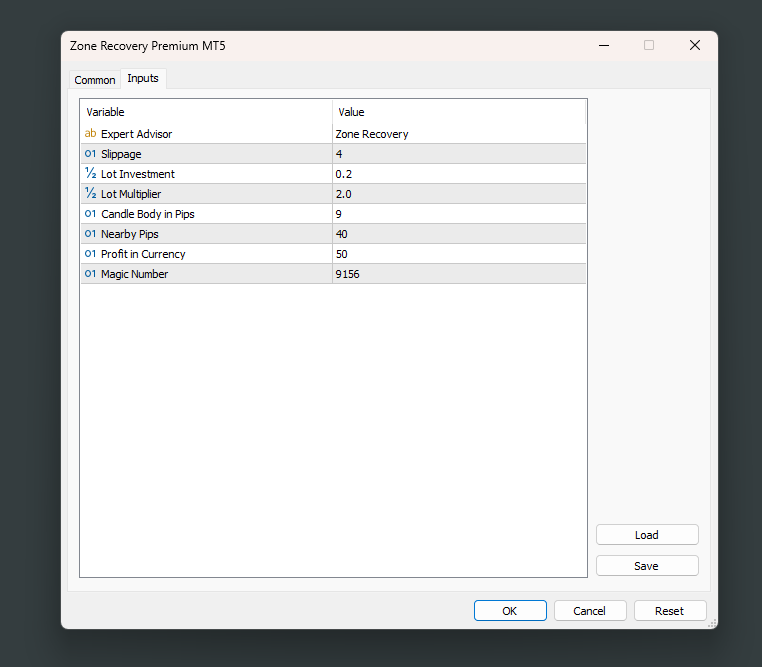The image size is (762, 667).
Task: Click the Nearby Pips value 40
Action: click(x=459, y=233)
